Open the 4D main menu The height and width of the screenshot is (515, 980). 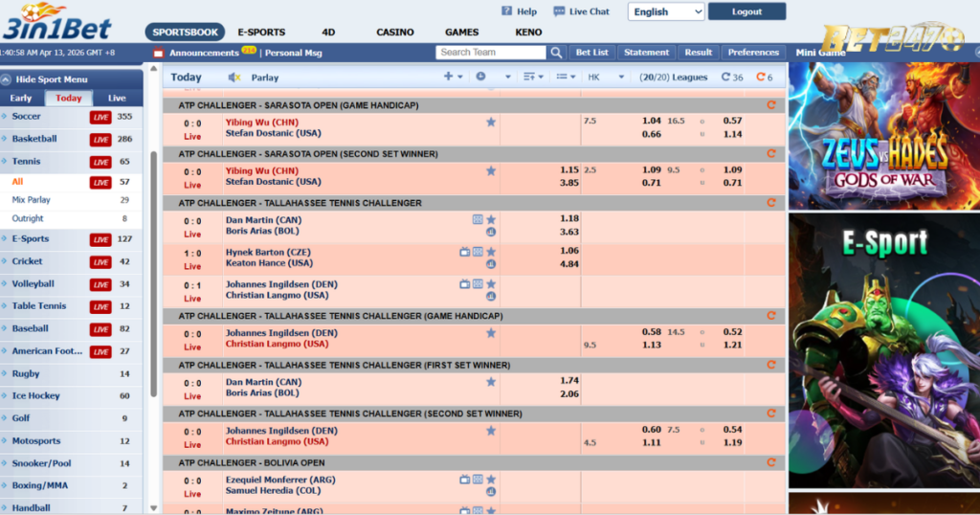pos(328,32)
